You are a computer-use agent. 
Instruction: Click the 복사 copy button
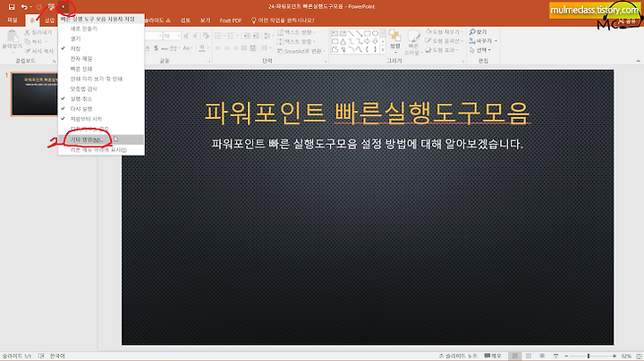pyautogui.click(x=35, y=41)
